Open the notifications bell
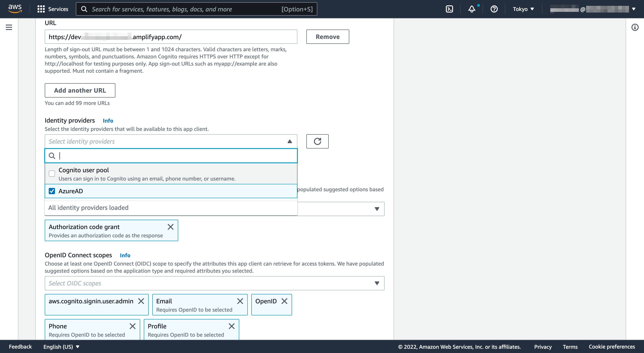The width and height of the screenshot is (644, 353). click(472, 9)
